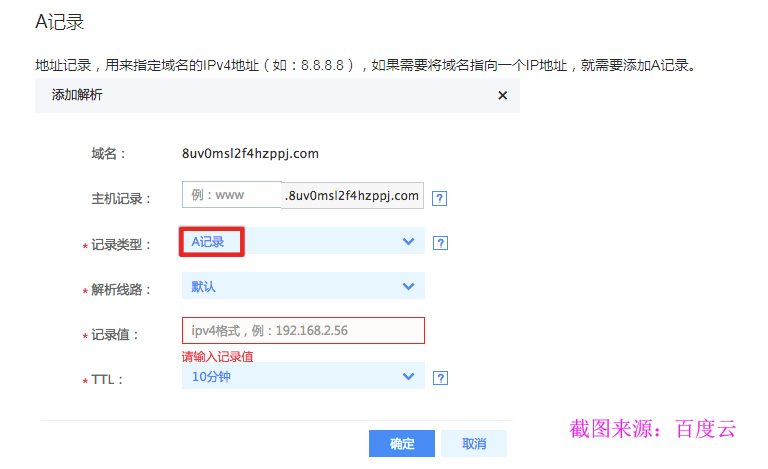Click the 添加解析 dialog title
768x469 pixels.
77,95
